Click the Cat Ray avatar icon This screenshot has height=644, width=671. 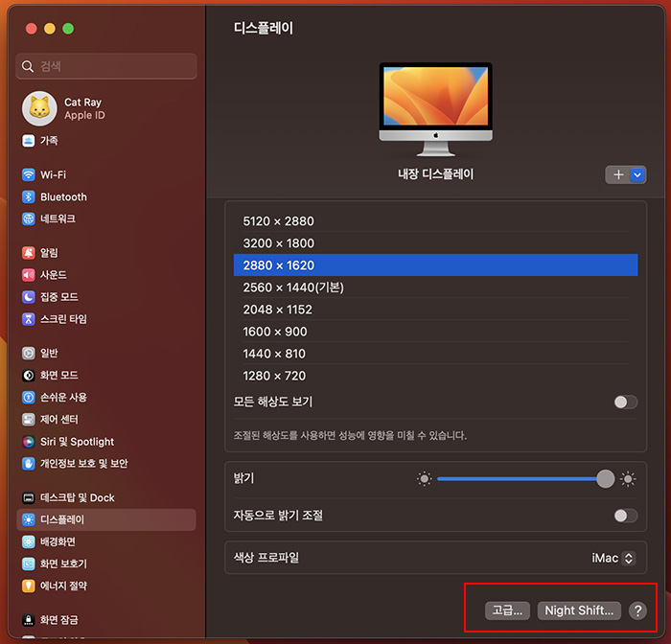coord(39,108)
